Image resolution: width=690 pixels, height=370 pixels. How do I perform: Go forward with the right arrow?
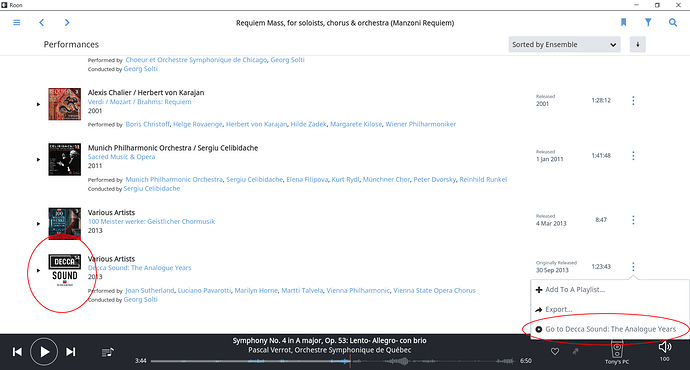click(x=67, y=22)
